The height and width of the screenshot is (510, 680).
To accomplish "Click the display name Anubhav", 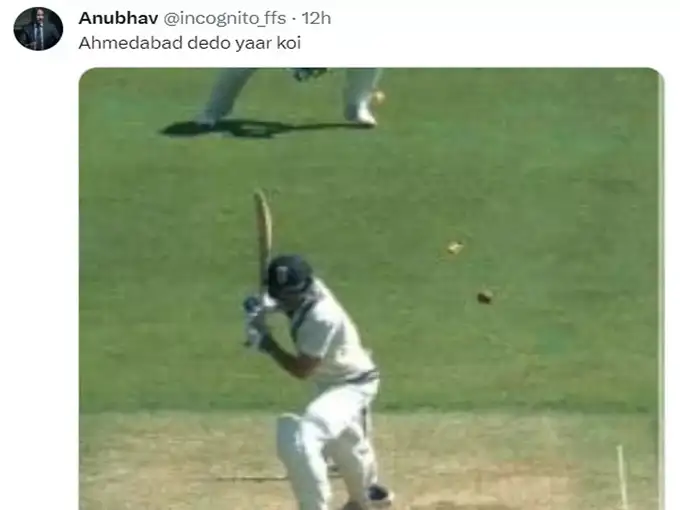I will click(118, 18).
